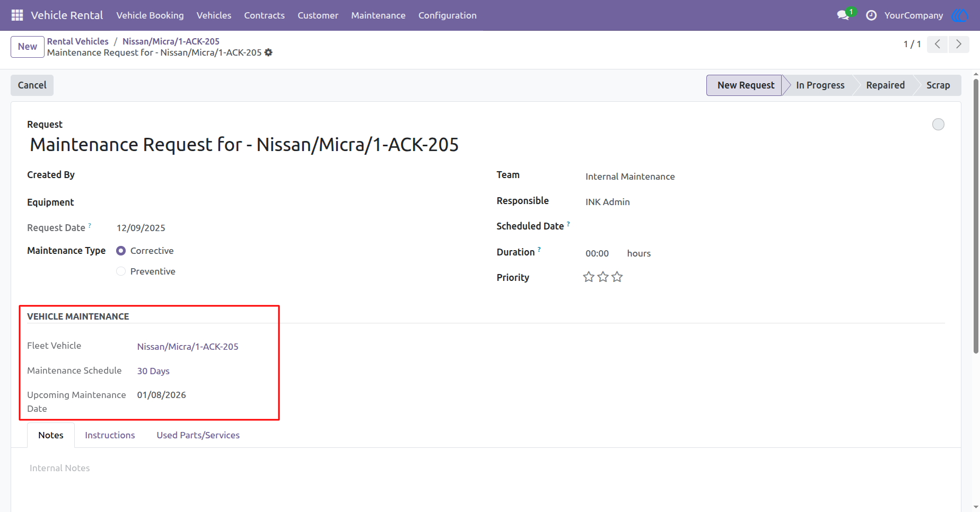
Task: Open Duration help tooltip
Action: 539,249
